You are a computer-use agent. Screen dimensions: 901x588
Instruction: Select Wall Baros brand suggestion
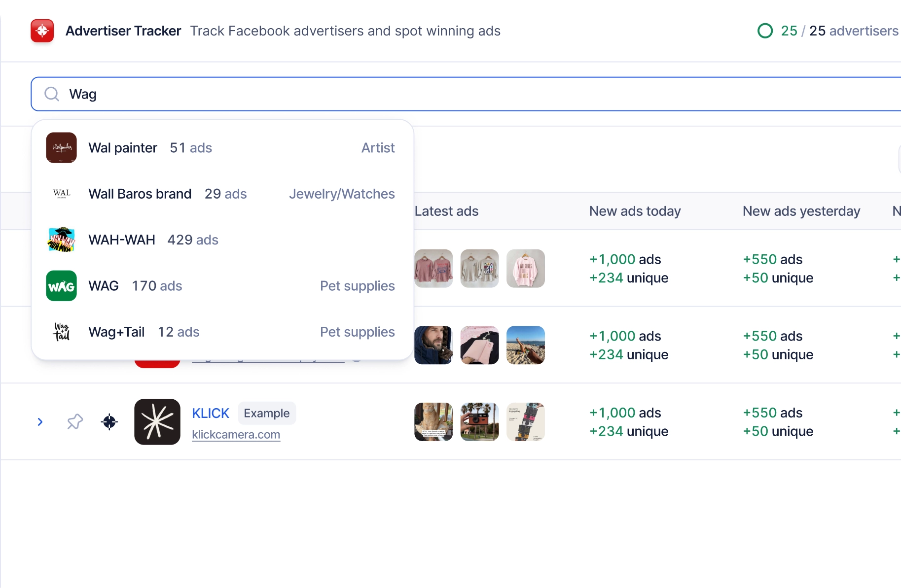(222, 194)
